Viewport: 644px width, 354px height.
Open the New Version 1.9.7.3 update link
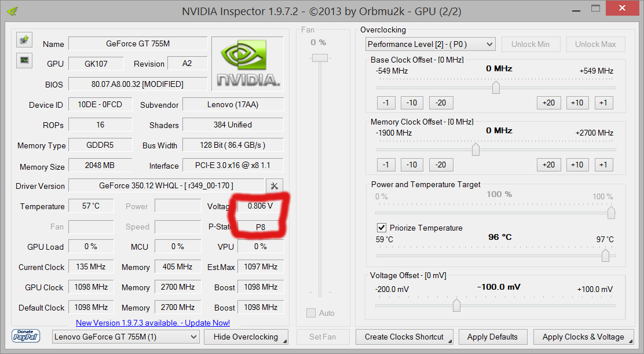[x=153, y=323]
